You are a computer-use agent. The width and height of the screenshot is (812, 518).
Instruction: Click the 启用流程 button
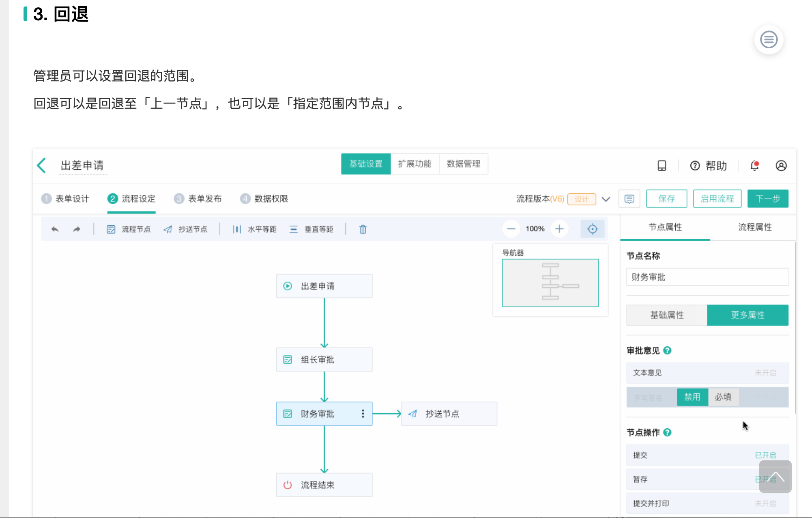(717, 199)
